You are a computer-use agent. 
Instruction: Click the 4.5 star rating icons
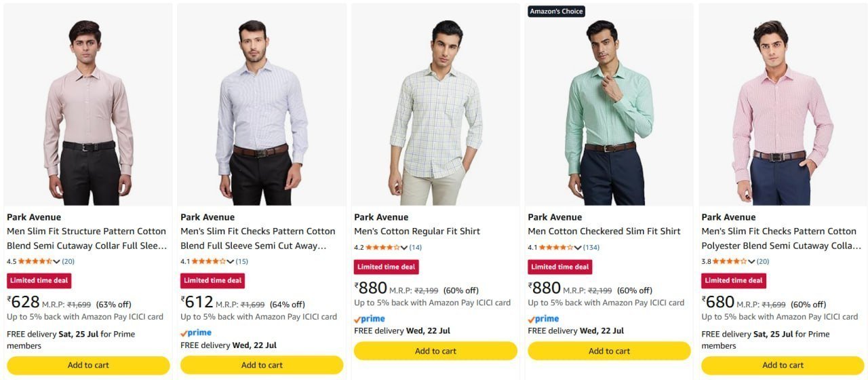(x=35, y=261)
